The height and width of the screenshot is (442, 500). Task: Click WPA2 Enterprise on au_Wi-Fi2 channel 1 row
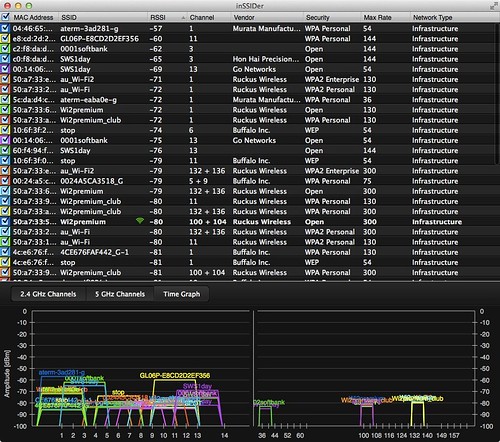coord(332,79)
